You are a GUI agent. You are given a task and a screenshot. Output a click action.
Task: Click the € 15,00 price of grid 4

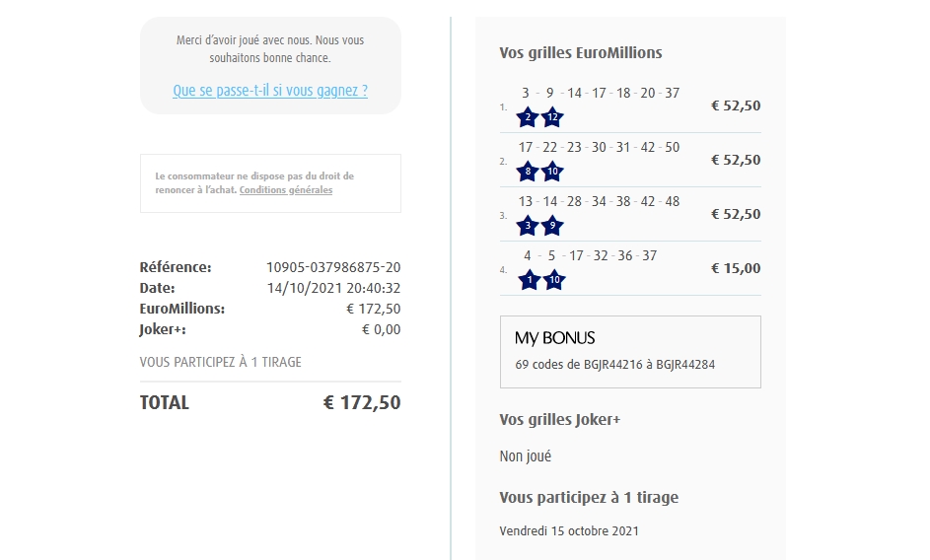click(x=736, y=268)
